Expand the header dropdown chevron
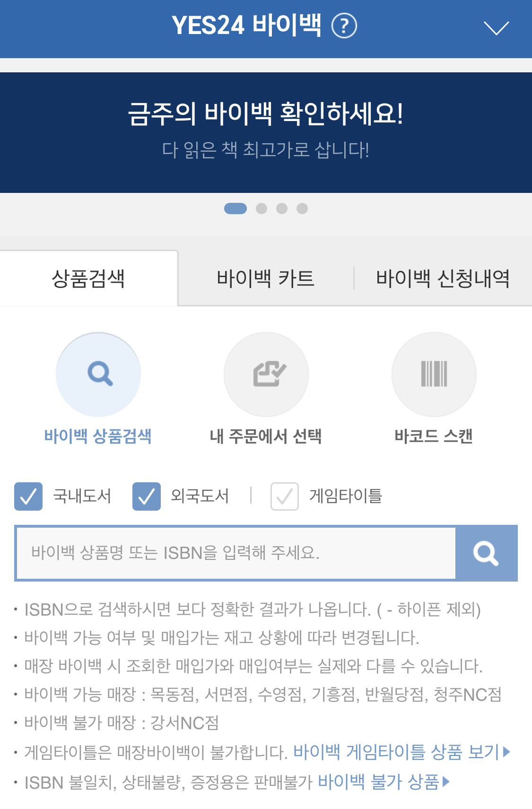Screen dimensions: 532x809 497,28
